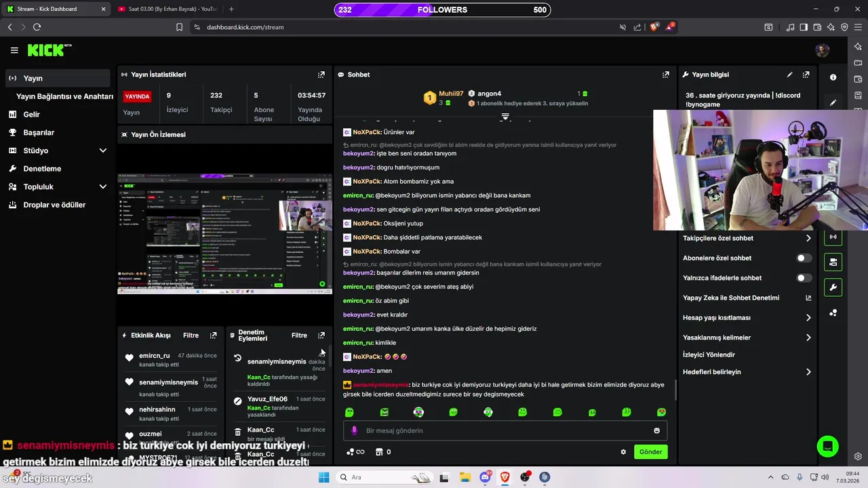Open new browser tab
868x488 pixels.
231,9
